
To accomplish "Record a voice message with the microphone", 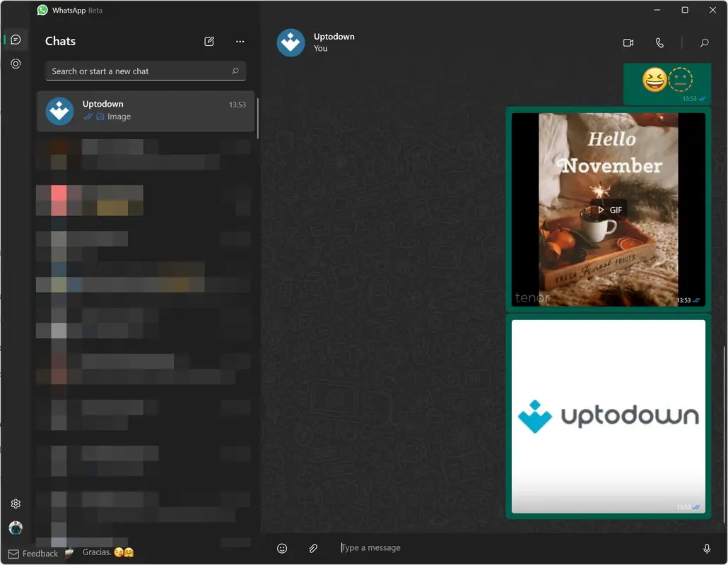I will tap(707, 548).
